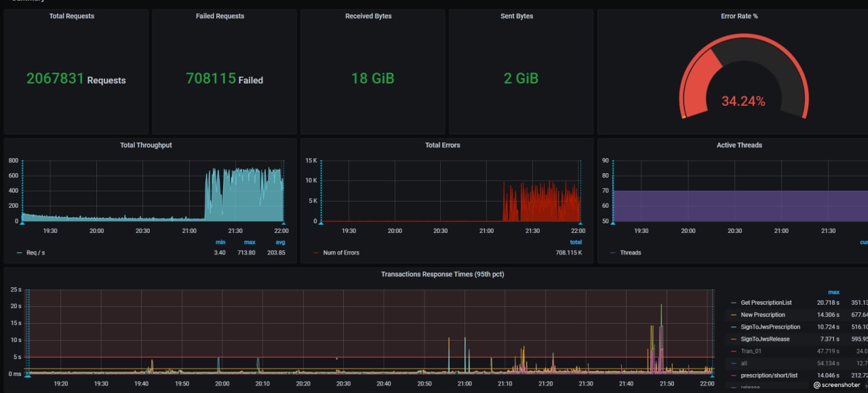Click the Num of Errors series color line
This screenshot has height=393, width=868.
[316, 252]
